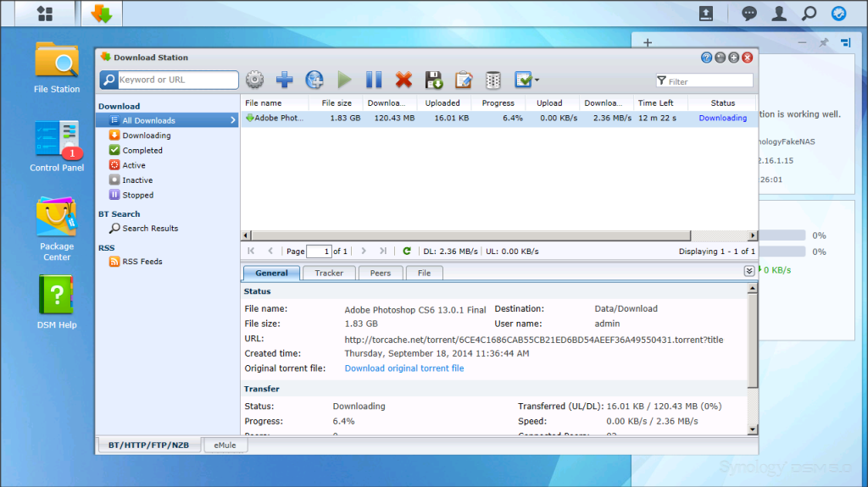868x487 pixels.
Task: Click the Filter input field
Action: [704, 81]
